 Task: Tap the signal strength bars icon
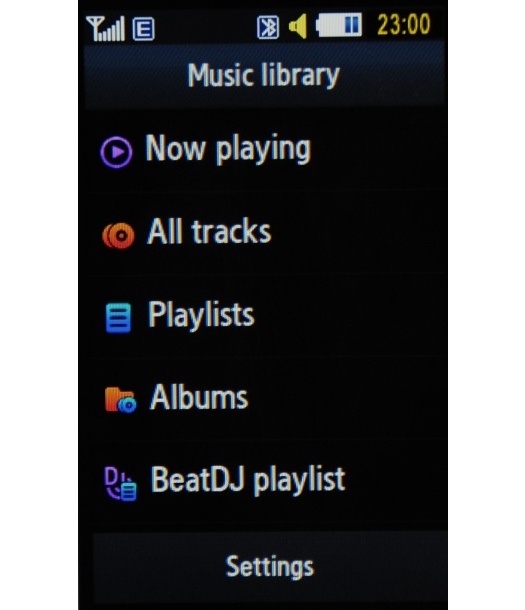pos(105,28)
